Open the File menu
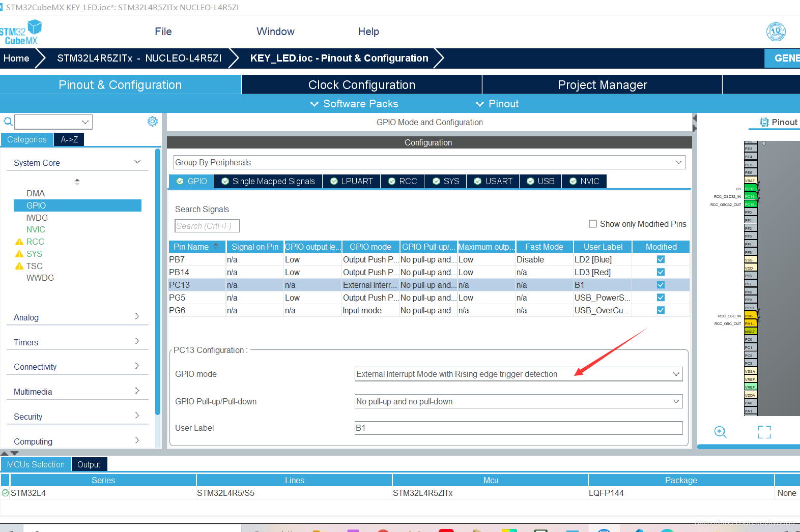The height and width of the screenshot is (532, 800). point(163,32)
